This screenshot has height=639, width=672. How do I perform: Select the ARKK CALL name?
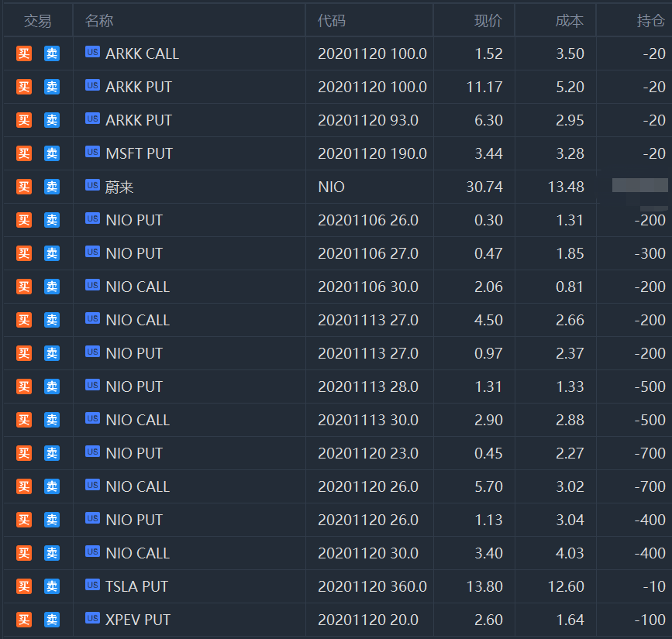click(x=143, y=53)
